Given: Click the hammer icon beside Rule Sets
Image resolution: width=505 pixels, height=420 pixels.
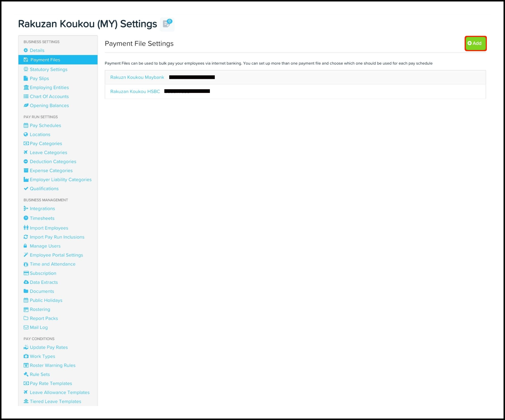Looking at the screenshot, I should [26, 374].
